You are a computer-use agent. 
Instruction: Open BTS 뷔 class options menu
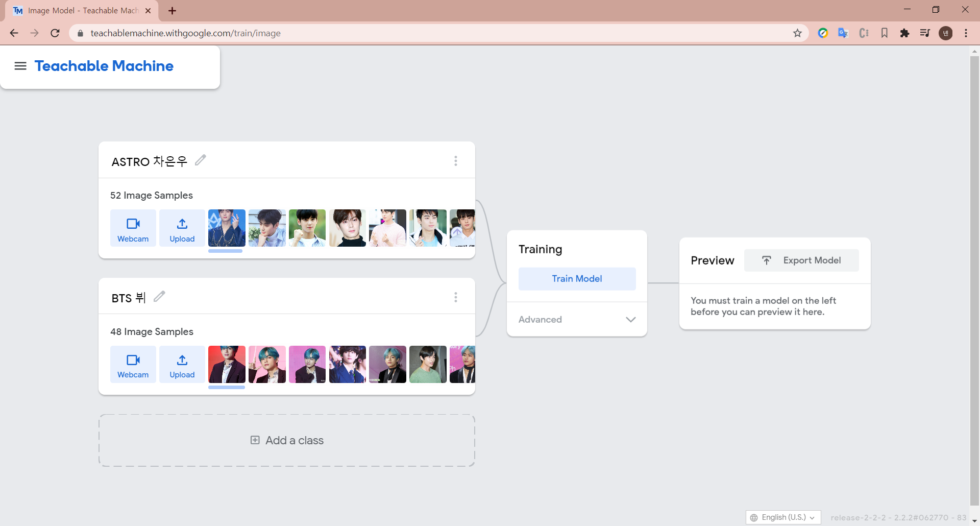click(x=456, y=297)
